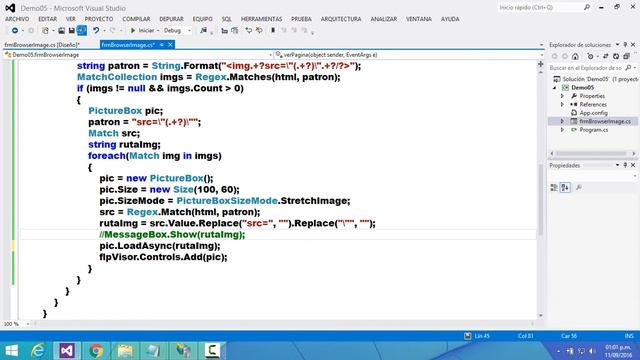Expand the References node in Solution Explorer
Image resolution: width=640 pixels, height=360 pixels.
562,104
